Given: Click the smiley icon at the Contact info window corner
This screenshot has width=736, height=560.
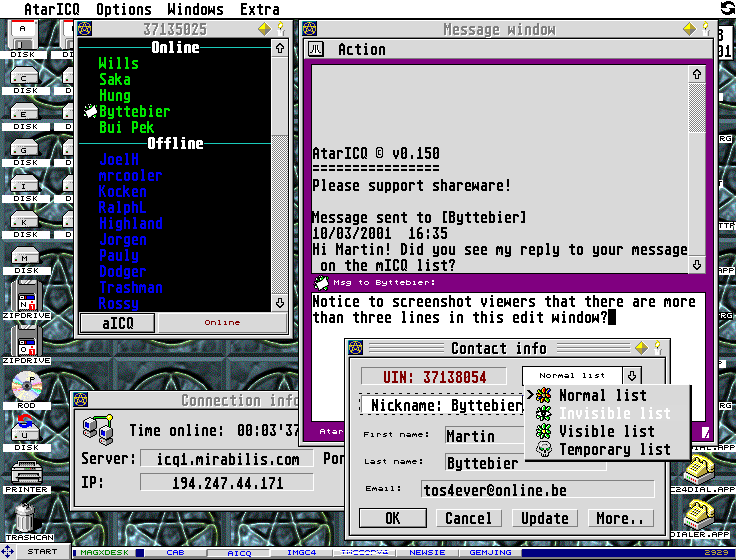Looking at the screenshot, I should pos(355,348).
